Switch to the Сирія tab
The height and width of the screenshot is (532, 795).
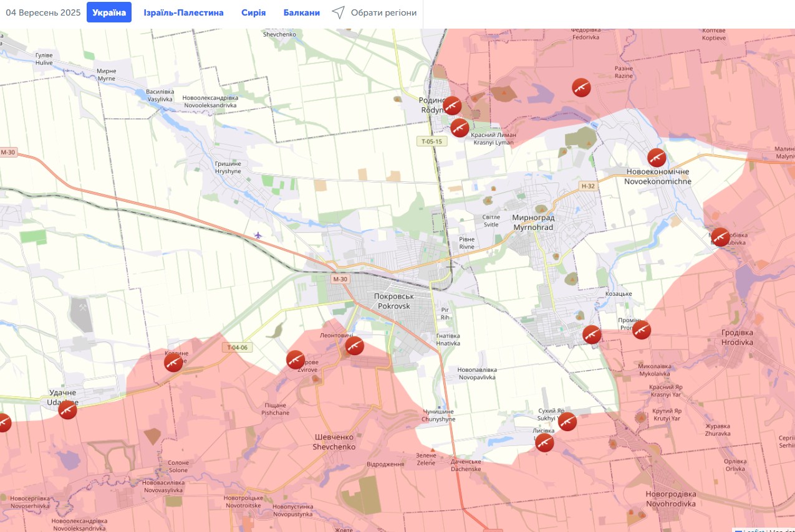(x=253, y=12)
